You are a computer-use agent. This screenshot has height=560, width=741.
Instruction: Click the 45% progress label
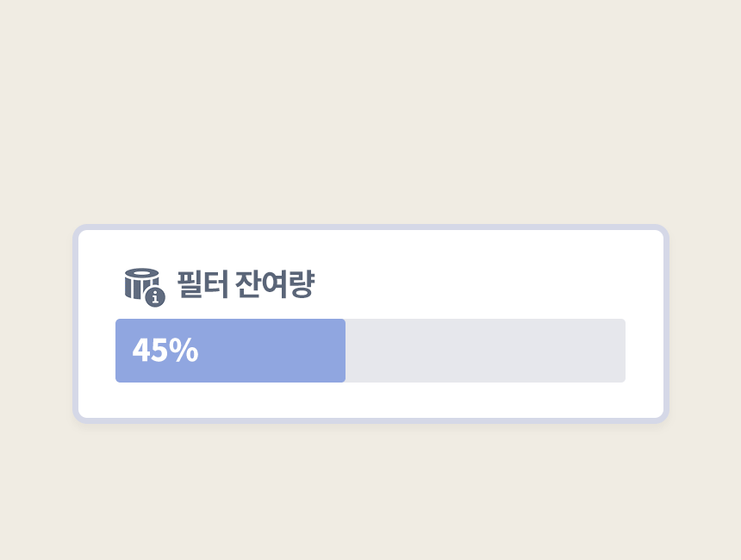pyautogui.click(x=165, y=351)
